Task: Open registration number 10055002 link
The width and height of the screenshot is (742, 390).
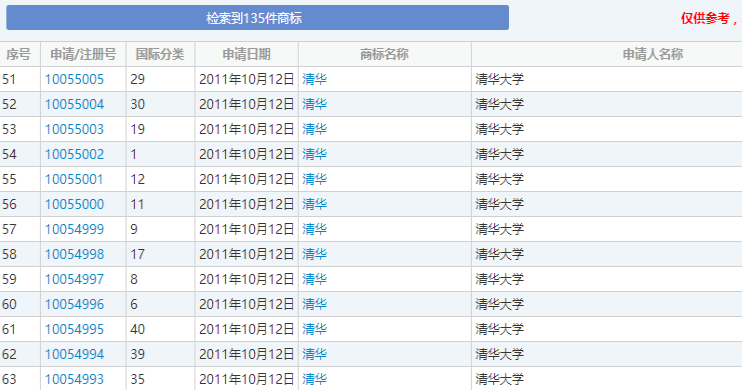Action: (x=74, y=154)
